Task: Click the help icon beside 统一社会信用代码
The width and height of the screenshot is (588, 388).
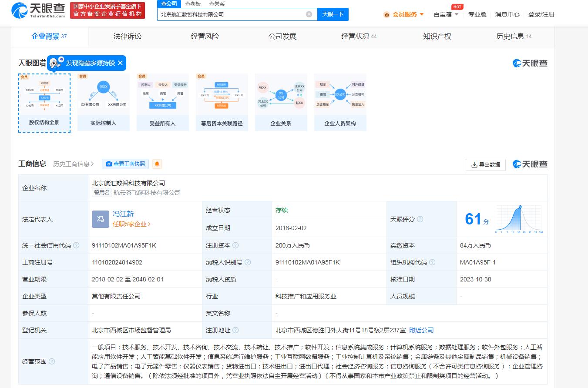Action: coord(76,245)
